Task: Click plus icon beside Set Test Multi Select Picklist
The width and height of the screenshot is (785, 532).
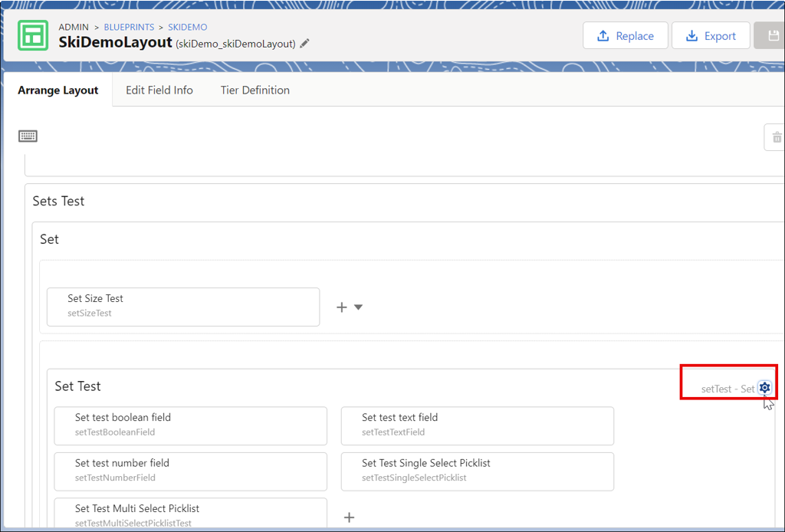Action: (x=350, y=517)
